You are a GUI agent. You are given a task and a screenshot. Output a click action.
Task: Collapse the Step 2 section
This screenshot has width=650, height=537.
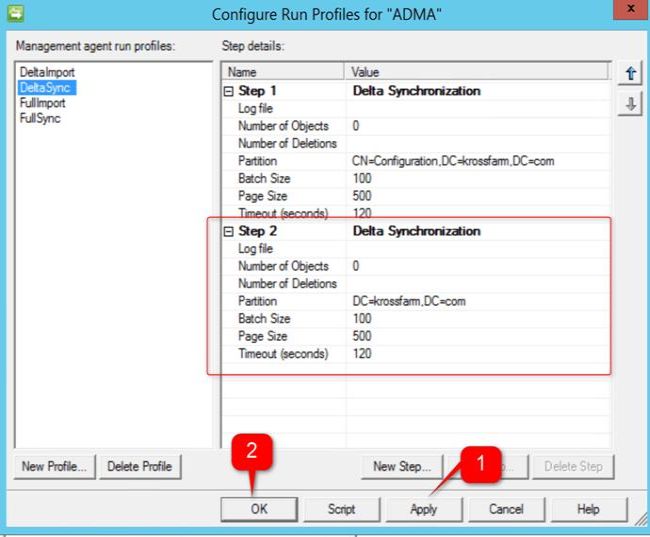pyautogui.click(x=228, y=231)
